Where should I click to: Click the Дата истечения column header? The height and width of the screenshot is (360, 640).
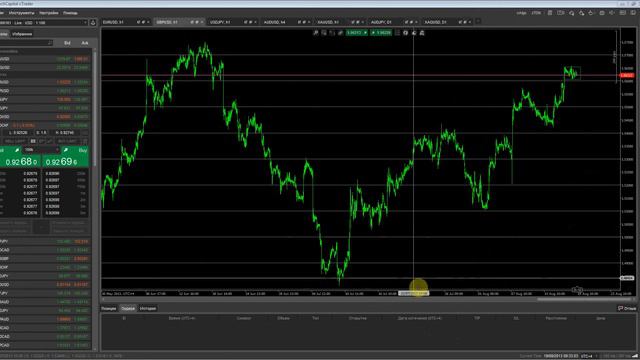(x=420, y=318)
